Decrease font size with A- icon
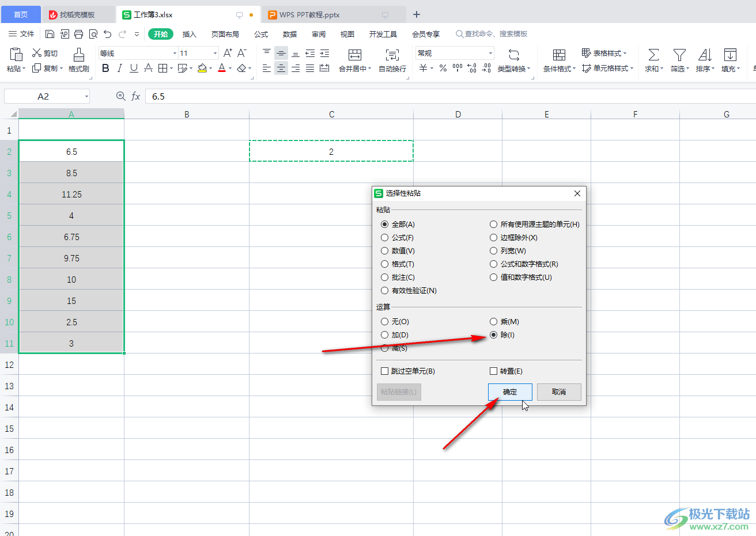Screen dimensions: 756x536 coord(242,53)
